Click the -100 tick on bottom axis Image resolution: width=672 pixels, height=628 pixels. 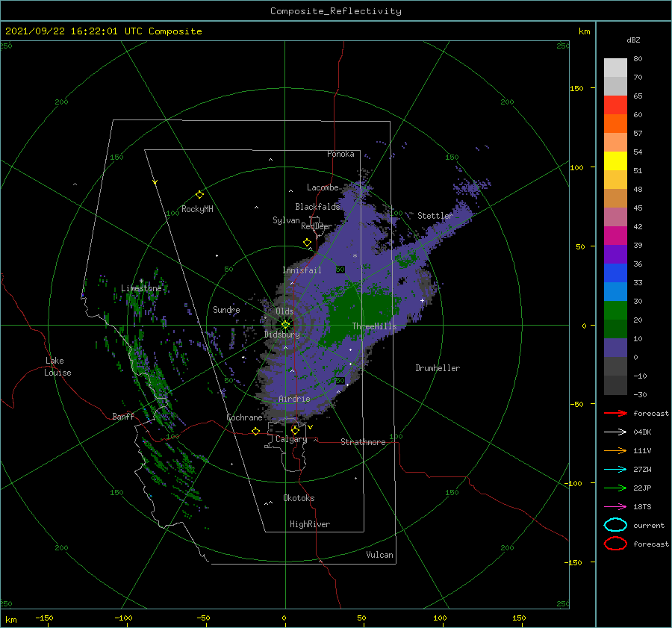click(123, 618)
